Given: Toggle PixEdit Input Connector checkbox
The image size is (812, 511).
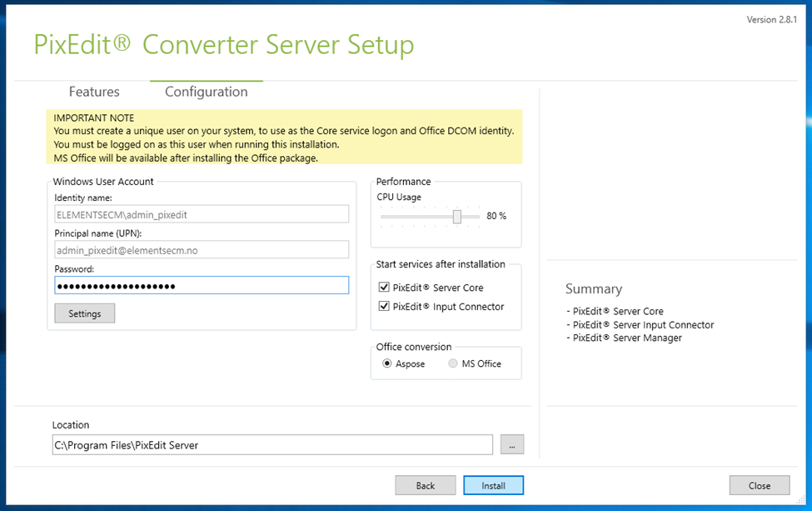Looking at the screenshot, I should tap(384, 306).
